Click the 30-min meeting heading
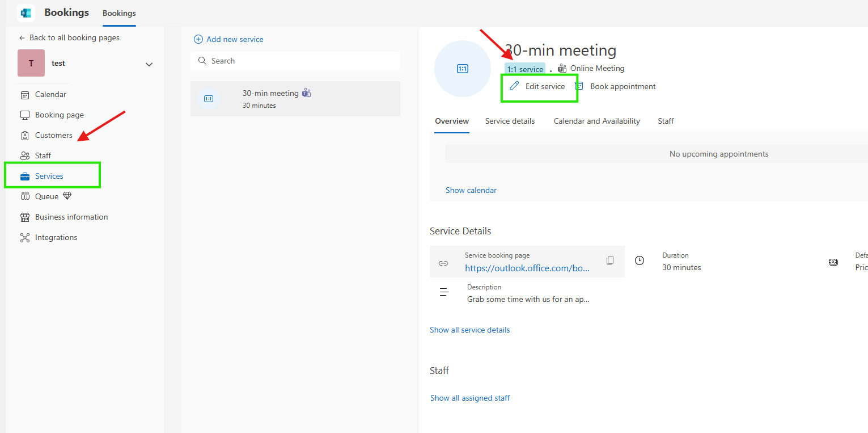 pyautogui.click(x=560, y=51)
